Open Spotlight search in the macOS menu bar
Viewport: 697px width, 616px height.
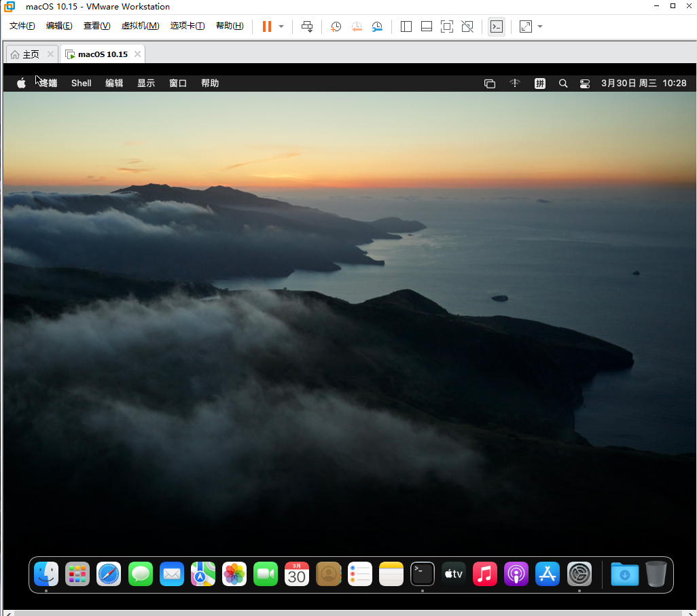(x=562, y=84)
